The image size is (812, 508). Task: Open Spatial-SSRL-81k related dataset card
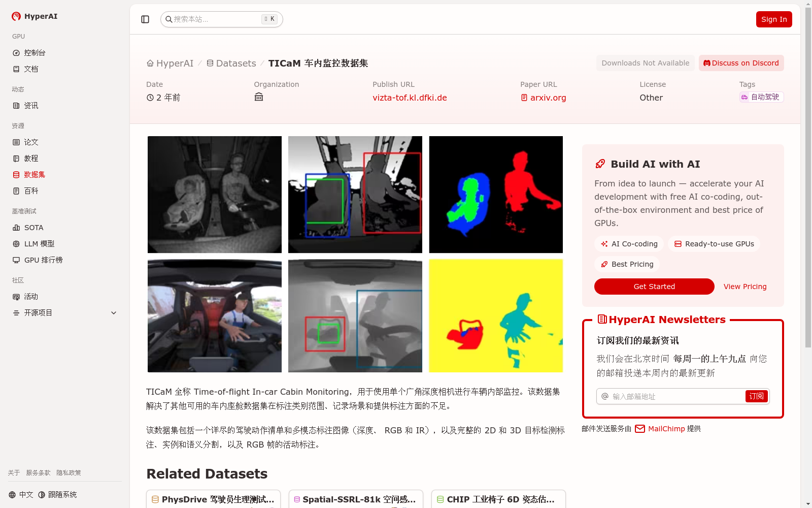point(356,499)
